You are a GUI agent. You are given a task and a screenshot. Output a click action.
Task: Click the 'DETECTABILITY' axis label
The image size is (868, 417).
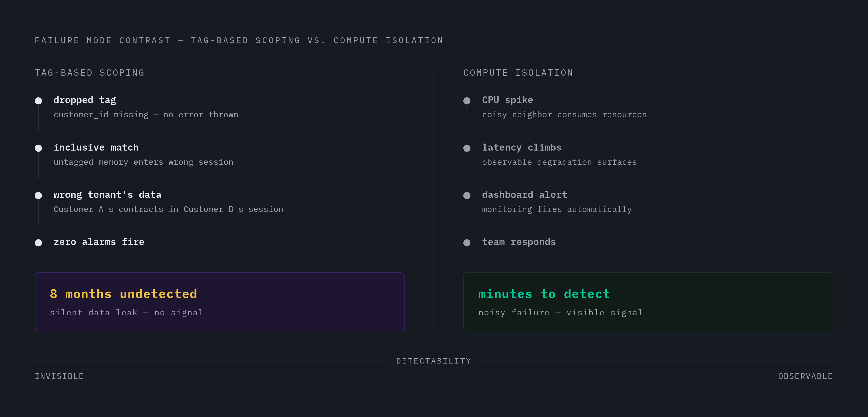(x=434, y=361)
